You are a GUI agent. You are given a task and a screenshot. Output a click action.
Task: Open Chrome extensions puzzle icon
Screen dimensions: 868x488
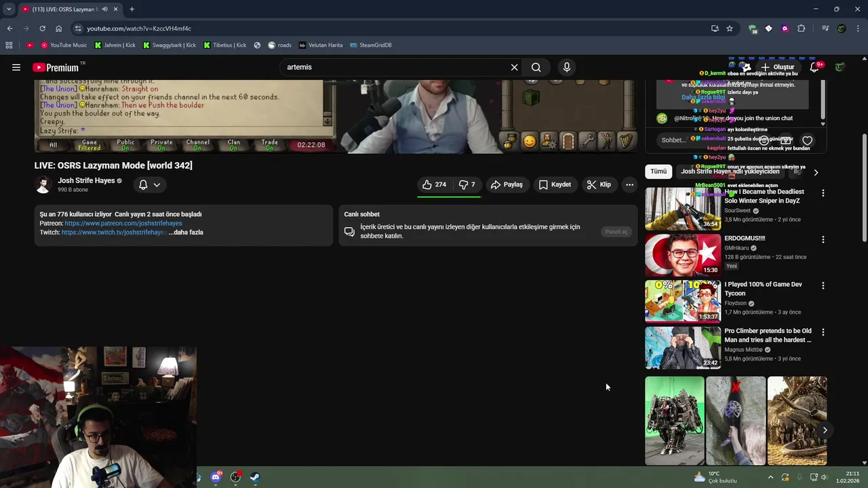(x=801, y=28)
